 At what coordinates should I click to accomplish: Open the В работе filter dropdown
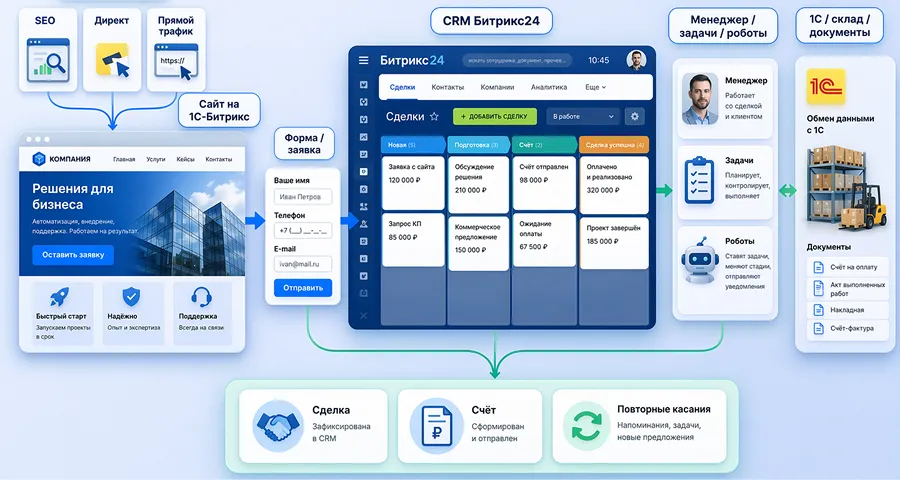[x=584, y=116]
